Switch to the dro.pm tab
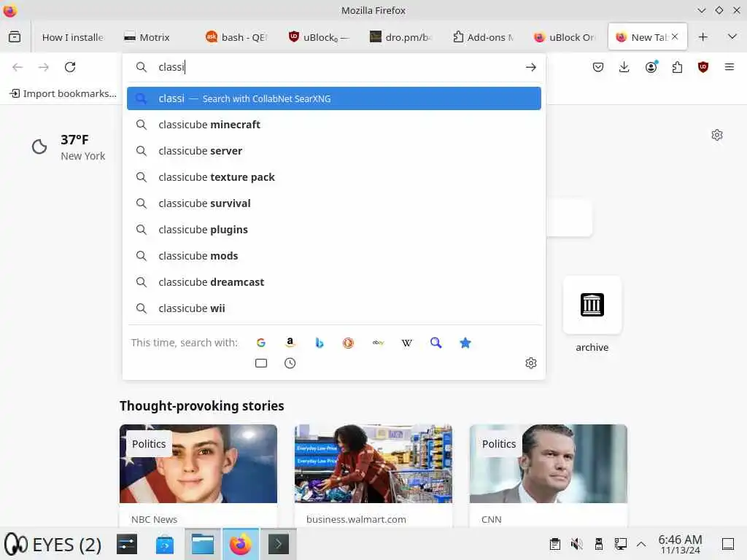 pos(400,37)
